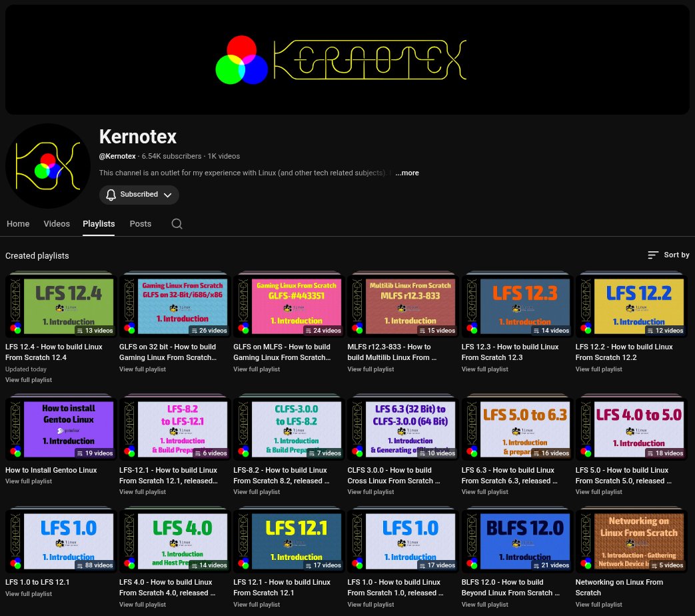Click title 'BLFS 12.0 - How to build Beyond'
This screenshot has width=695, height=616.
(510, 587)
